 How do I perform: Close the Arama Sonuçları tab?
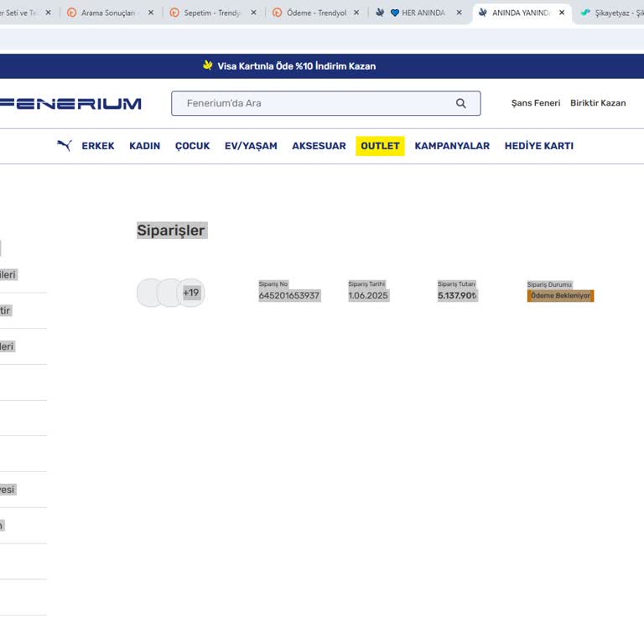[x=151, y=13]
